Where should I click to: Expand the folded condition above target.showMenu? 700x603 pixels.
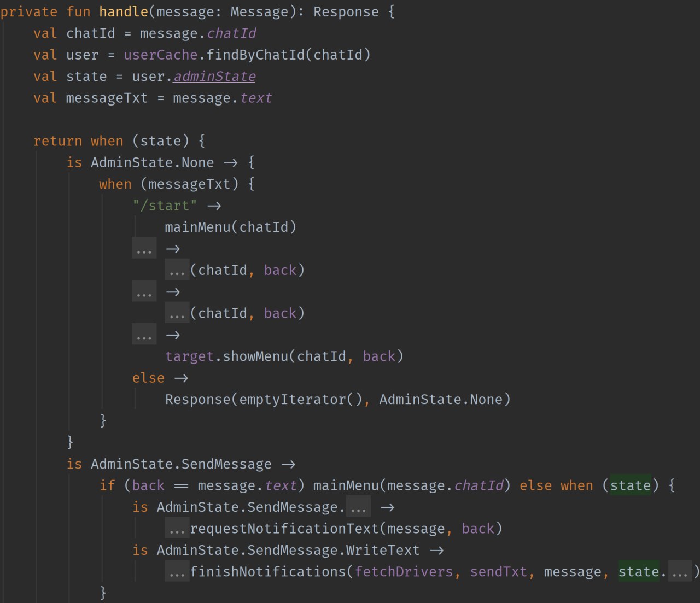click(144, 335)
